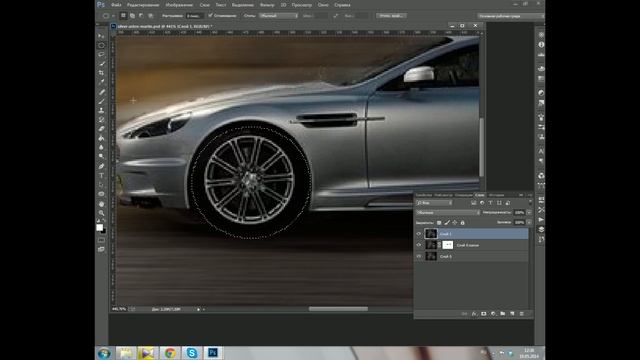Select the Dodge tool
The image size is (640, 360).
101,156
